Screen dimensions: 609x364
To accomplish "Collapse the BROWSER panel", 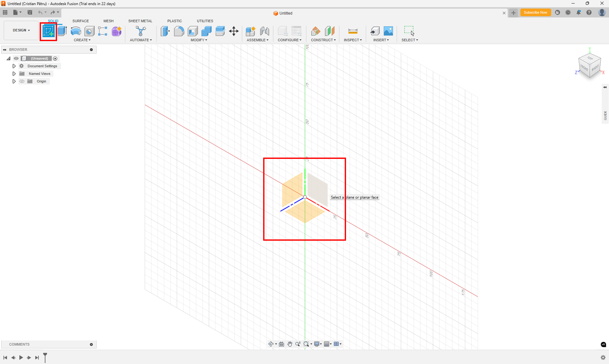I will pos(4,49).
